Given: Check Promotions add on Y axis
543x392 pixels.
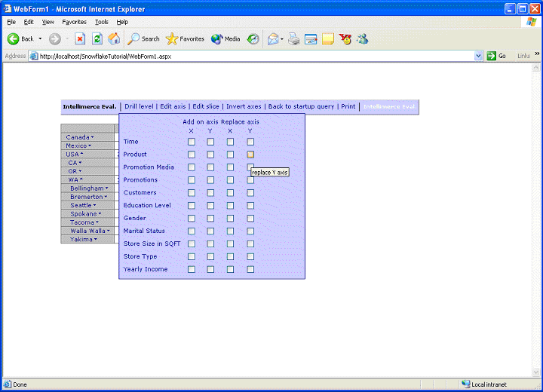Looking at the screenshot, I should 210,180.
